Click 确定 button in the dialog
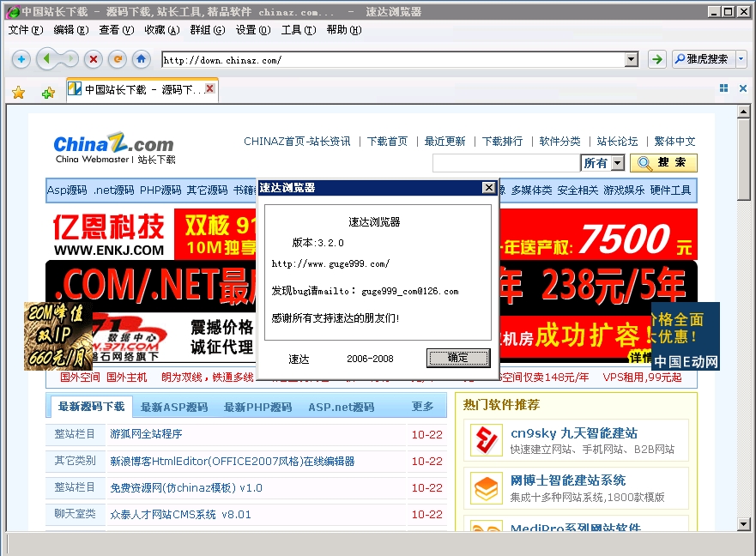Image resolution: width=756 pixels, height=556 pixels. (458, 358)
